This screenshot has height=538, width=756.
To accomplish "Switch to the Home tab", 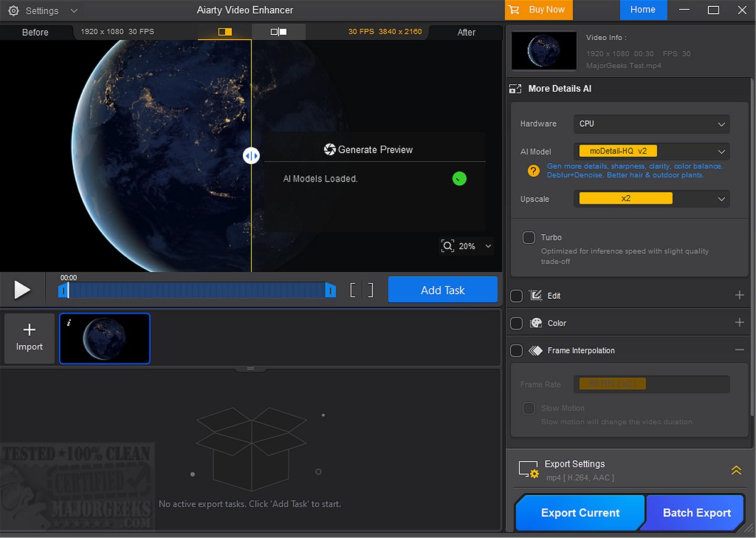I will click(x=642, y=10).
